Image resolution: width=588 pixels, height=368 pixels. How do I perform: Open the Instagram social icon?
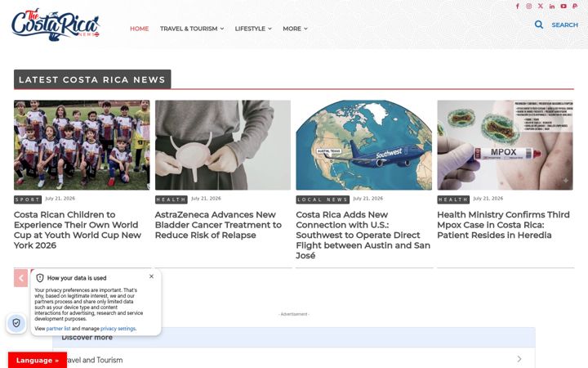(528, 6)
